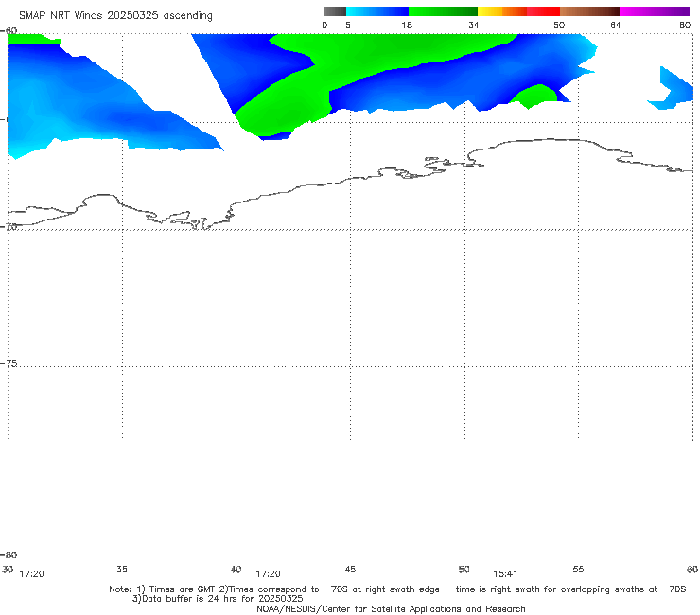Click the swath time '15:41'
The width and height of the screenshot is (700, 615).
(505, 574)
